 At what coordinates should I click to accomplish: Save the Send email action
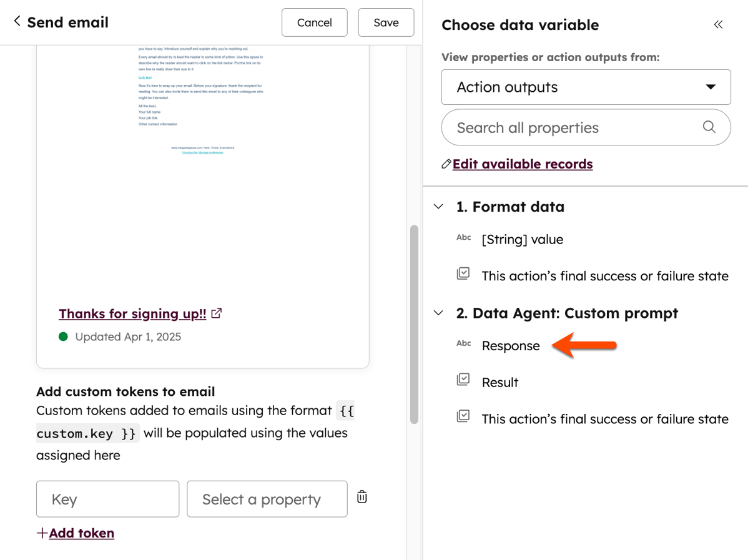[x=385, y=22]
